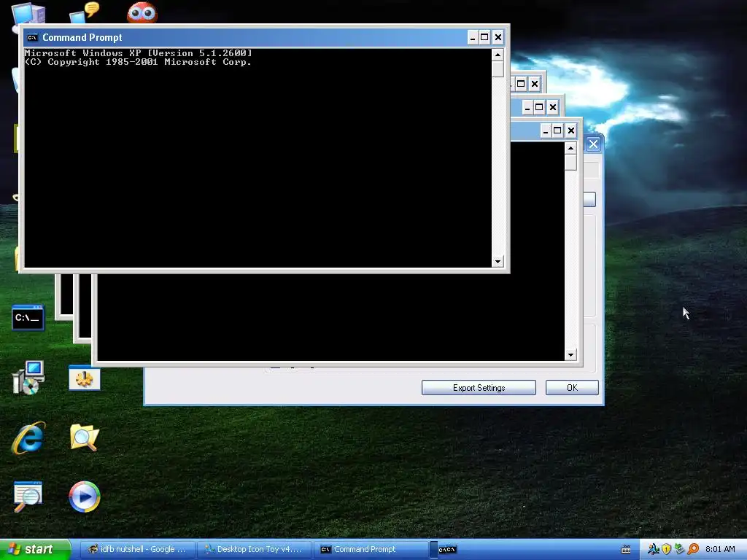Click scroll-up arrow in front Command Prompt

[x=498, y=55]
